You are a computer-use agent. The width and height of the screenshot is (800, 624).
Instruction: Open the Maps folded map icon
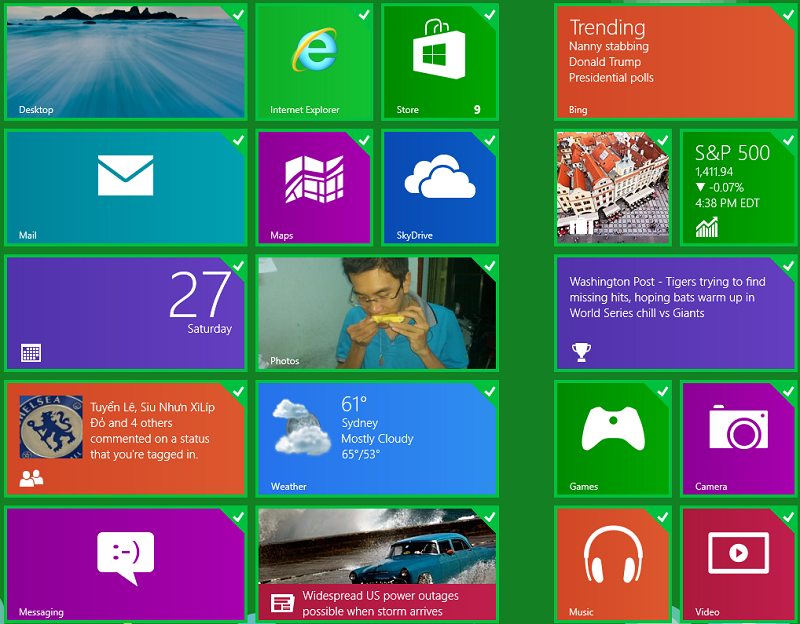pyautogui.click(x=314, y=179)
